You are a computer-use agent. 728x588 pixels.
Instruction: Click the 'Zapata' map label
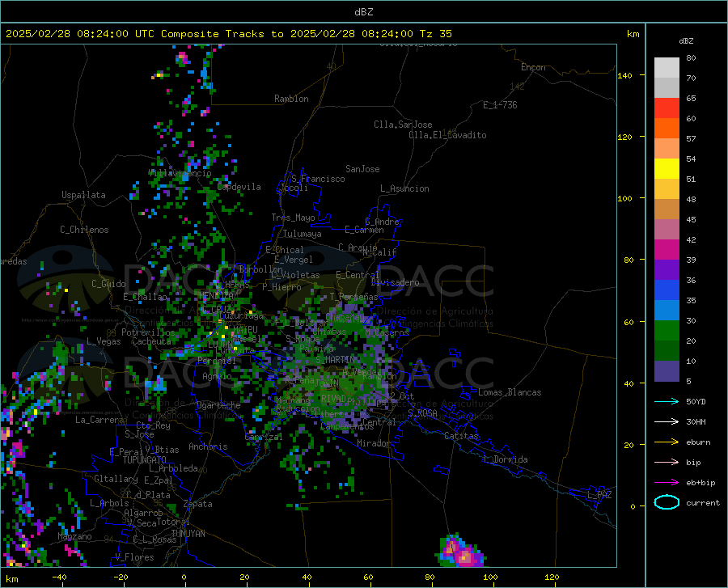coord(198,504)
